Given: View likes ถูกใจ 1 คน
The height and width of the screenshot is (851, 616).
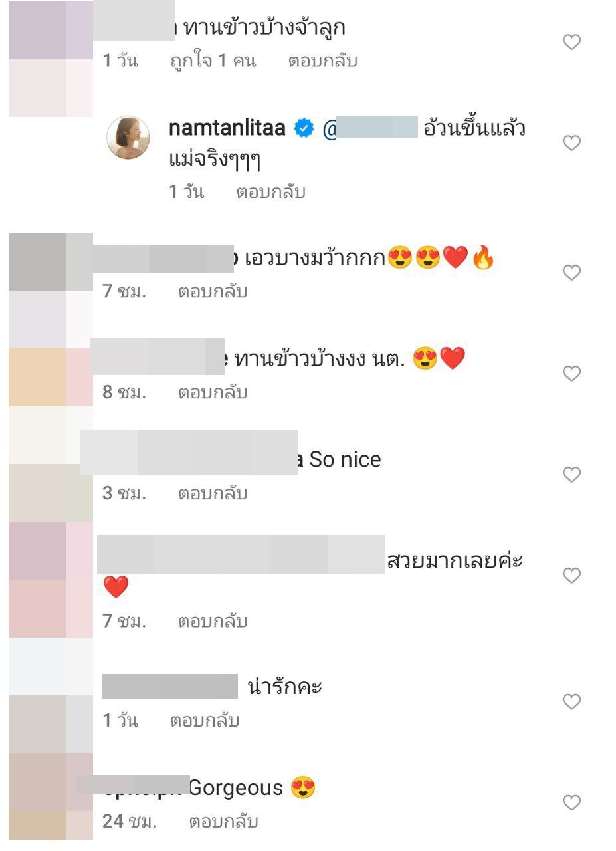Looking at the screenshot, I should 213,61.
